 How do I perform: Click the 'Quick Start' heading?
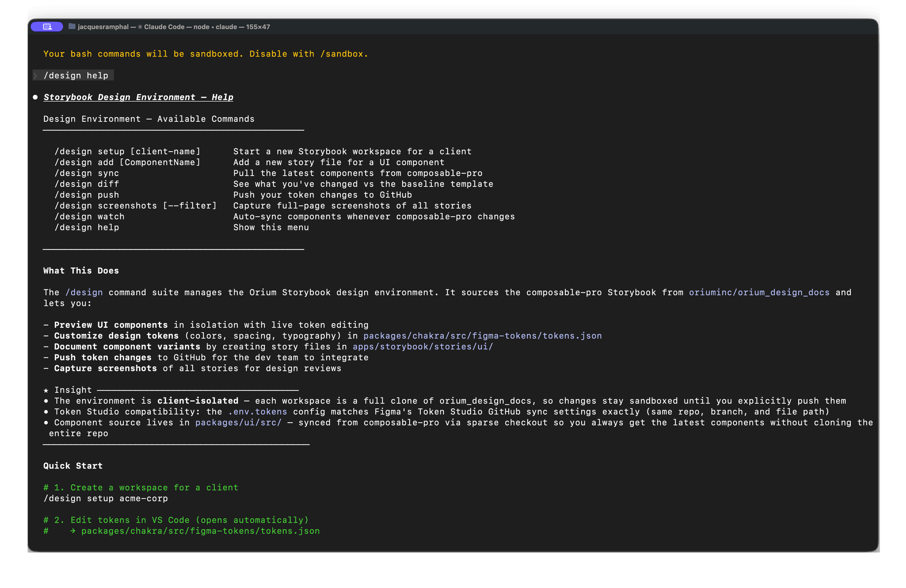coord(73,466)
